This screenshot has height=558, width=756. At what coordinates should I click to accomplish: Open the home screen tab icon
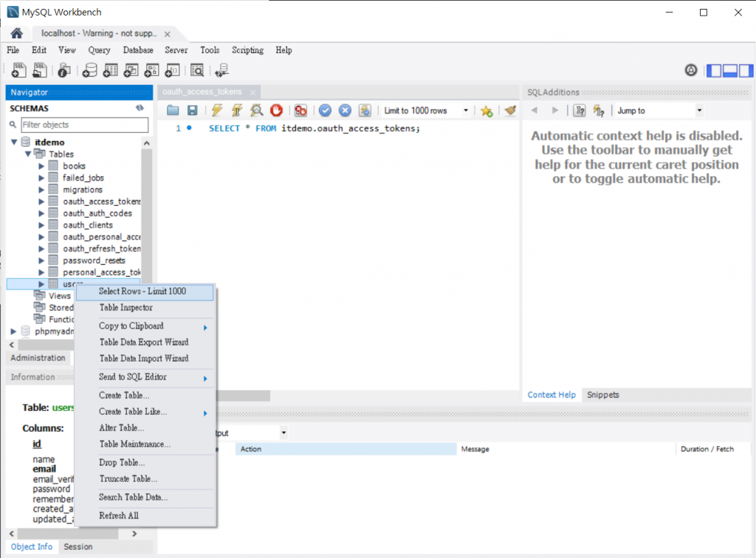pos(16,33)
